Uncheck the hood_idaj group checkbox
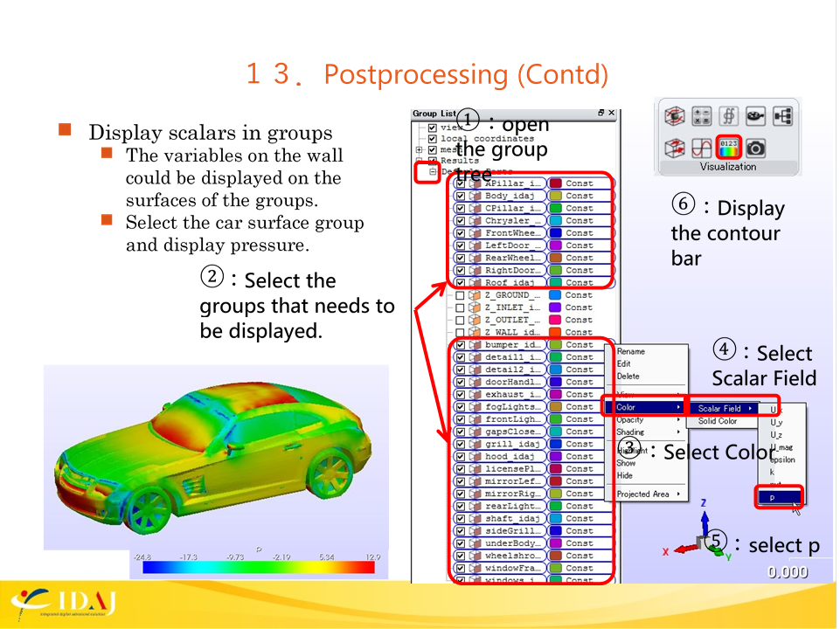This screenshot has width=840, height=629. coord(460,457)
